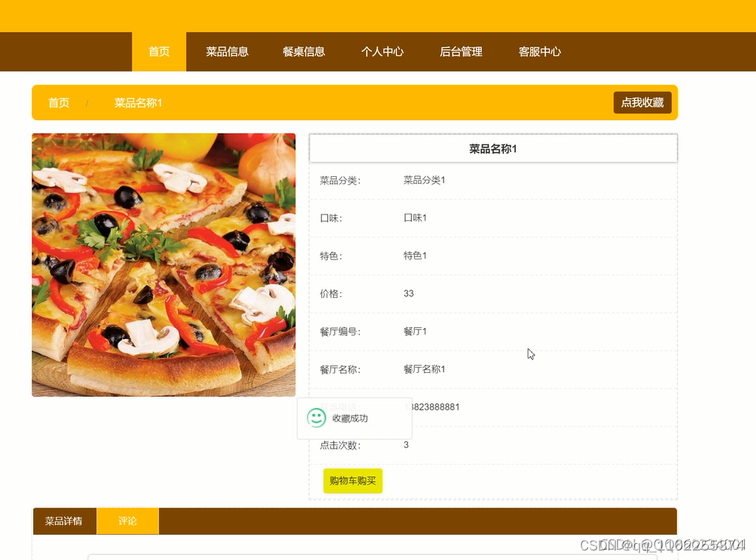The width and height of the screenshot is (756, 560).
Task: Click the 餐厅编号: label
Action: 340,332
